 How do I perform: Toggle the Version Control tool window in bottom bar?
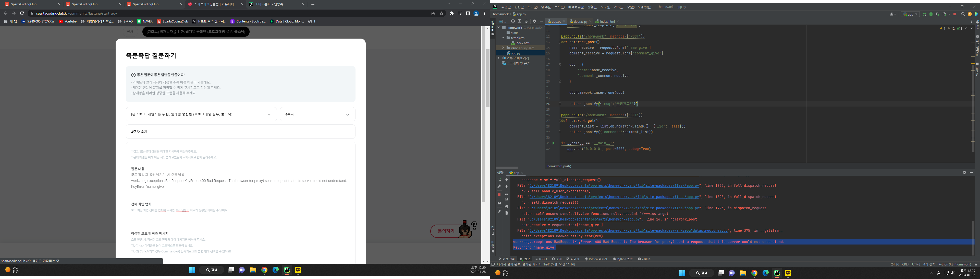click(506, 259)
